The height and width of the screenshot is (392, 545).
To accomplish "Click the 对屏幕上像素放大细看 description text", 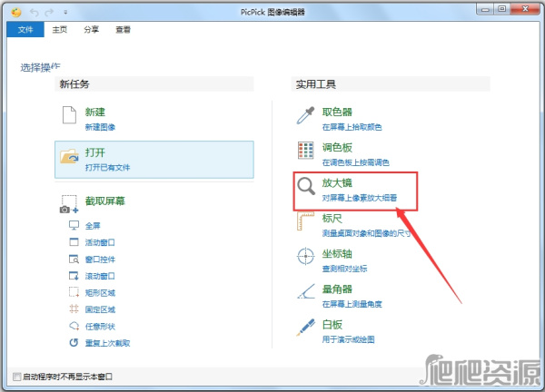I will pos(360,198).
